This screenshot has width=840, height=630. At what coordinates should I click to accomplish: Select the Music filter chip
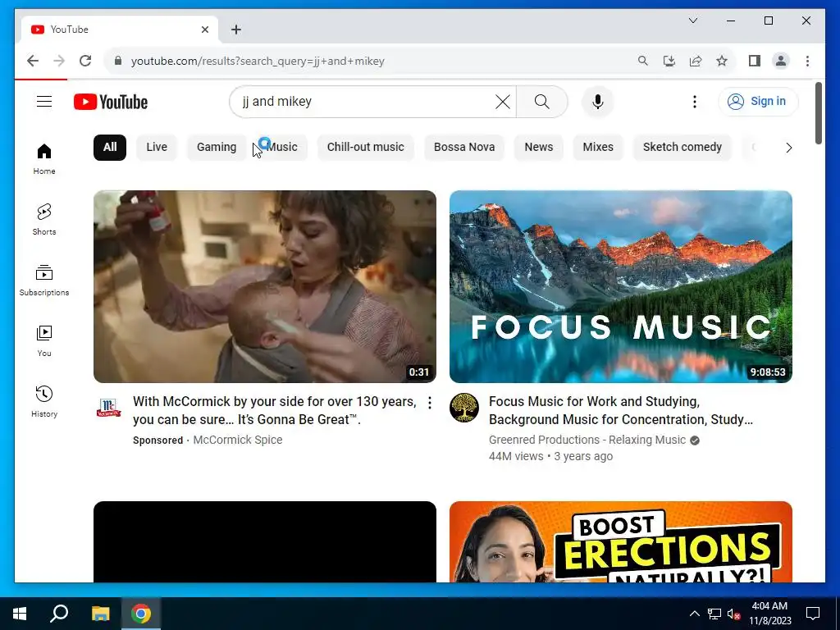click(x=282, y=148)
